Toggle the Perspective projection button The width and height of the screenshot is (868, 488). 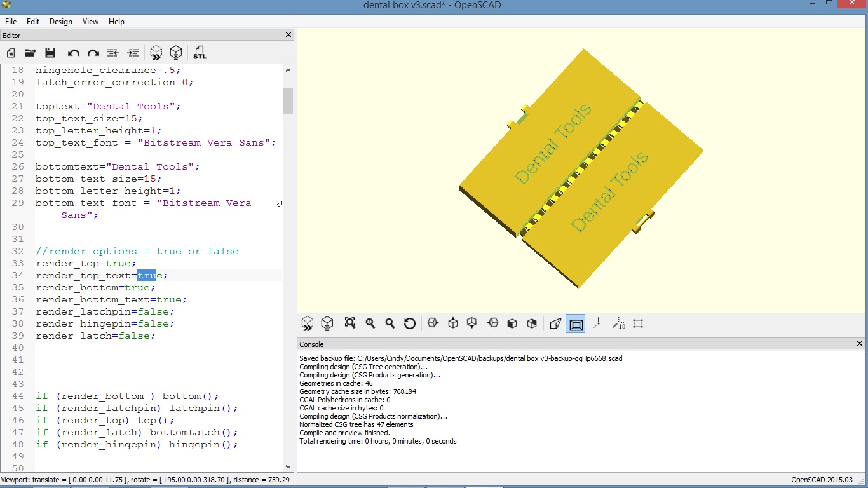[x=555, y=323]
